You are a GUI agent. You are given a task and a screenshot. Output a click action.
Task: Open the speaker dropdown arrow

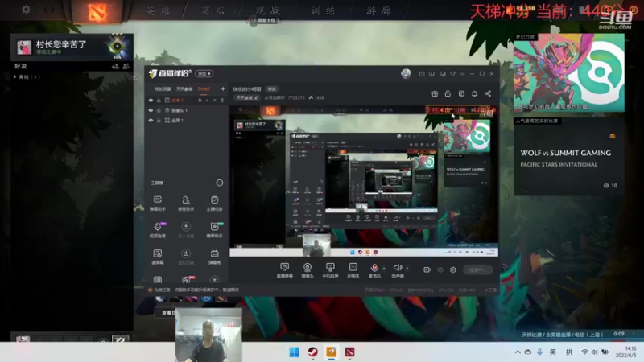coord(407,269)
